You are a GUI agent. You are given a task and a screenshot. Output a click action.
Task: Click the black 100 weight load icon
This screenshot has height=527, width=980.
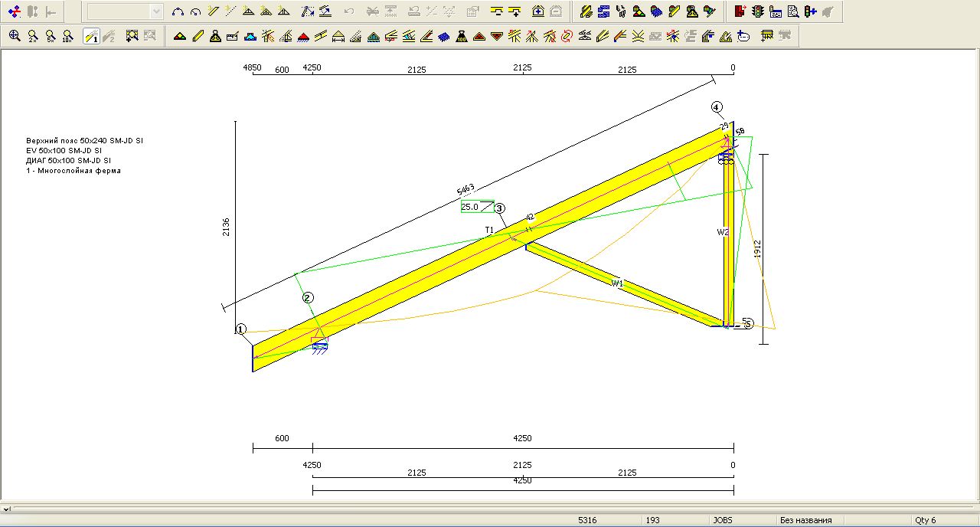click(462, 36)
